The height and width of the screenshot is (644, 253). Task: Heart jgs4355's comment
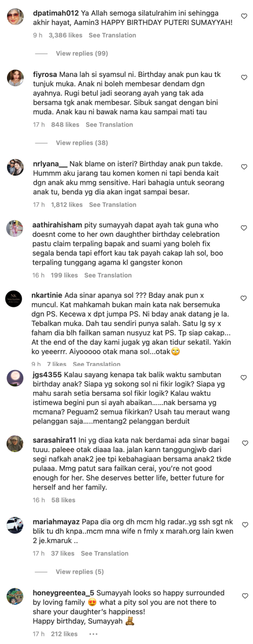click(x=244, y=378)
